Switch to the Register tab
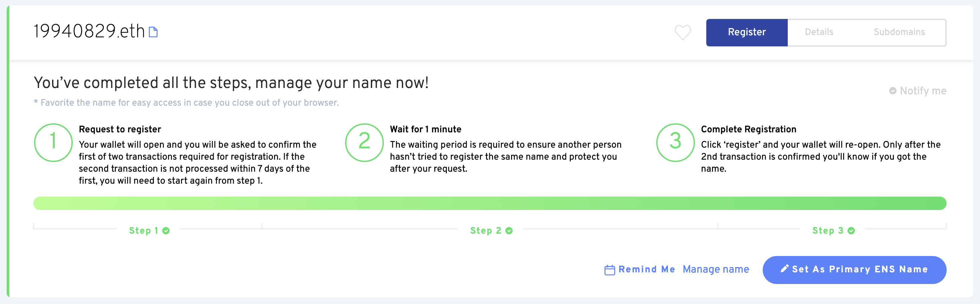980x304 pixels. coord(746,32)
